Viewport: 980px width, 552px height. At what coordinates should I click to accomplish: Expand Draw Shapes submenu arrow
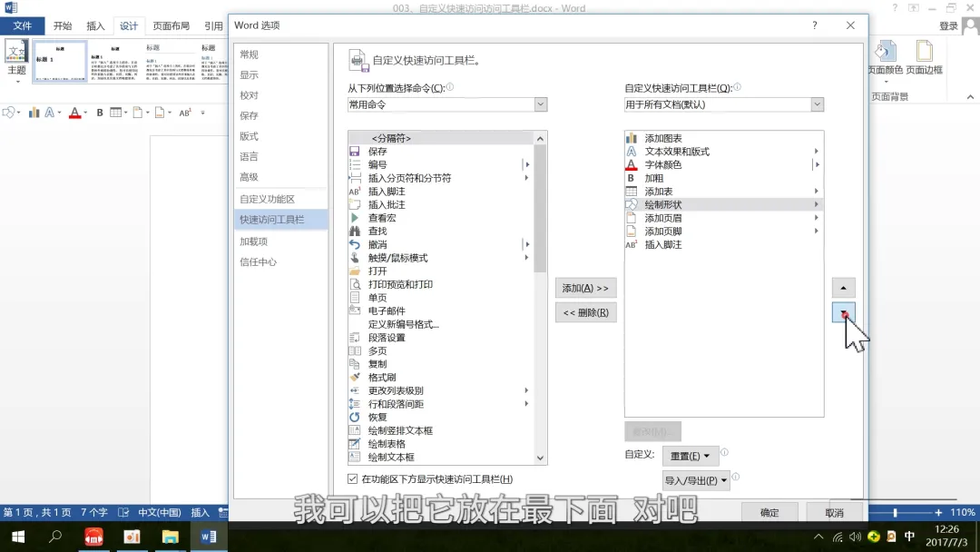[817, 204]
